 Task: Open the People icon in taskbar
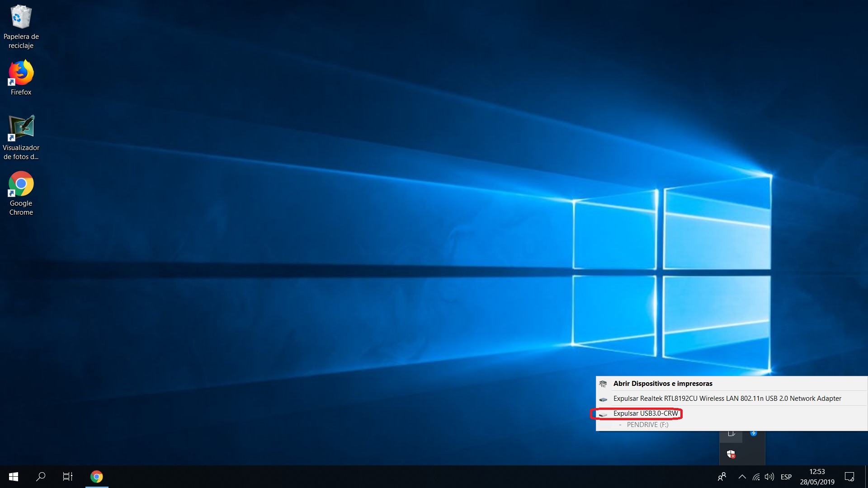[x=722, y=477]
